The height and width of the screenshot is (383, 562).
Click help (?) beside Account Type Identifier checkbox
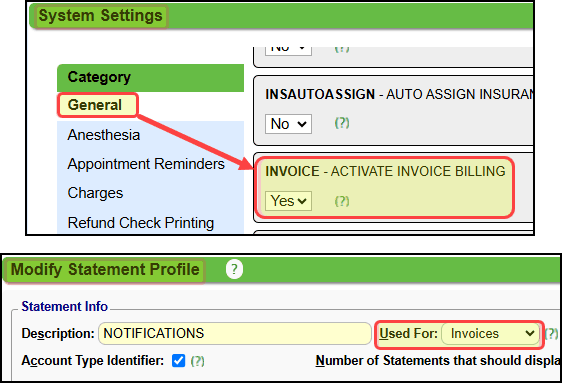[x=197, y=361]
